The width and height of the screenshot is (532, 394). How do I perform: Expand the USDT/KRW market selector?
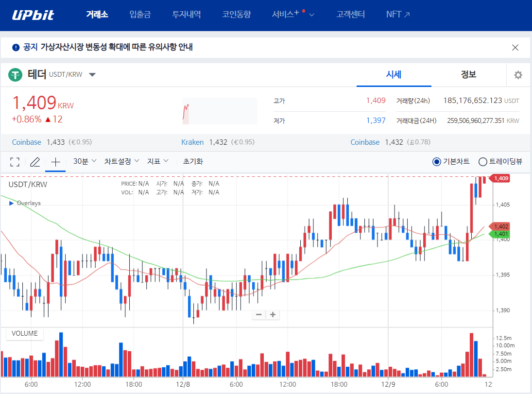pos(92,75)
